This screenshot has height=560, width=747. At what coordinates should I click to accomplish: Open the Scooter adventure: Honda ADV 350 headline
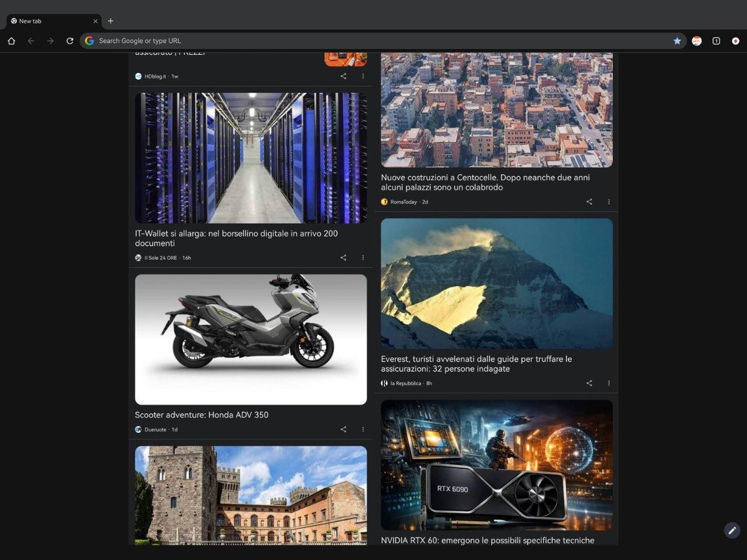point(202,415)
